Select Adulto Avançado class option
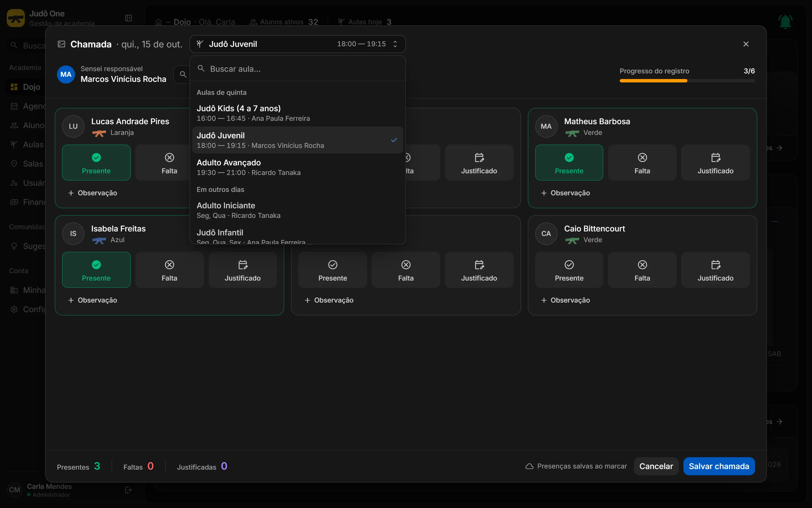This screenshot has height=508, width=812. [298, 167]
